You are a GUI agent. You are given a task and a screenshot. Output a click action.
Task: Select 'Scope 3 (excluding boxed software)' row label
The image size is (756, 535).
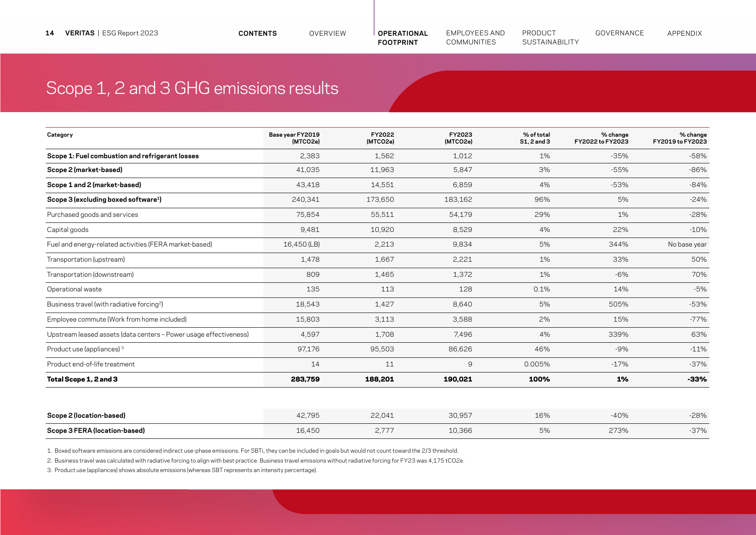[104, 200]
